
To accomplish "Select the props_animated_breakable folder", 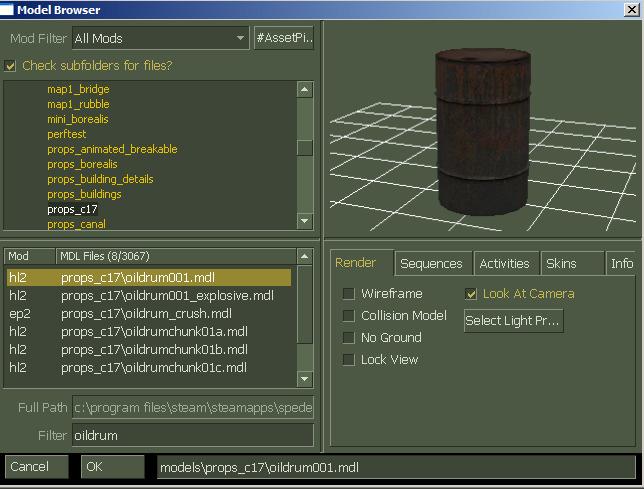I will tap(112, 149).
